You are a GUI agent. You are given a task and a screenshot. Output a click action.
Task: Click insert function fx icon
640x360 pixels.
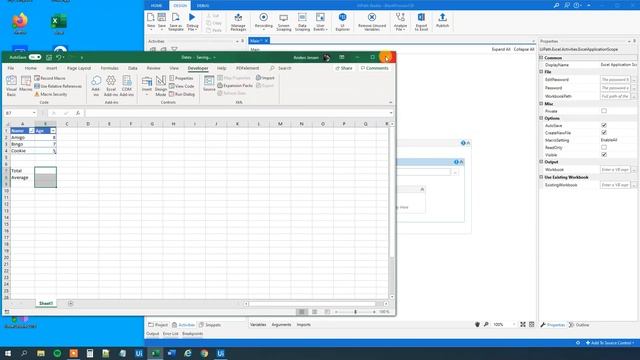78,113
